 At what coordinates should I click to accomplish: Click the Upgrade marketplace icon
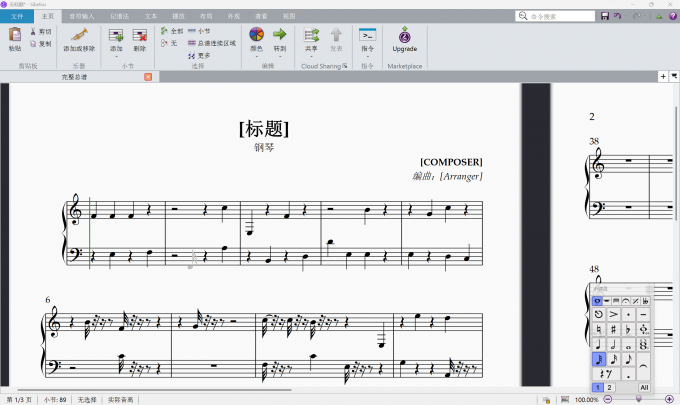[x=404, y=38]
